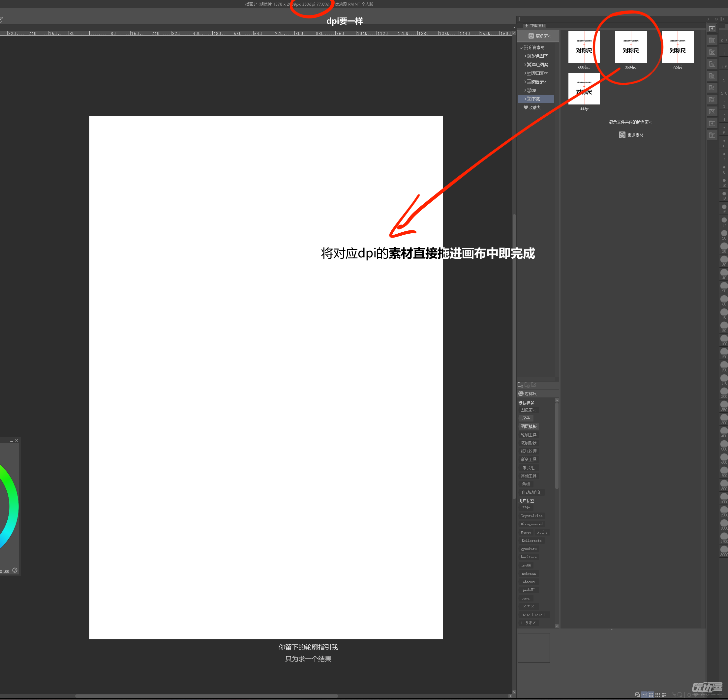Viewport: 728px width, 700px height.
Task: Click the paste material to canvas icon
Action: point(673,694)
